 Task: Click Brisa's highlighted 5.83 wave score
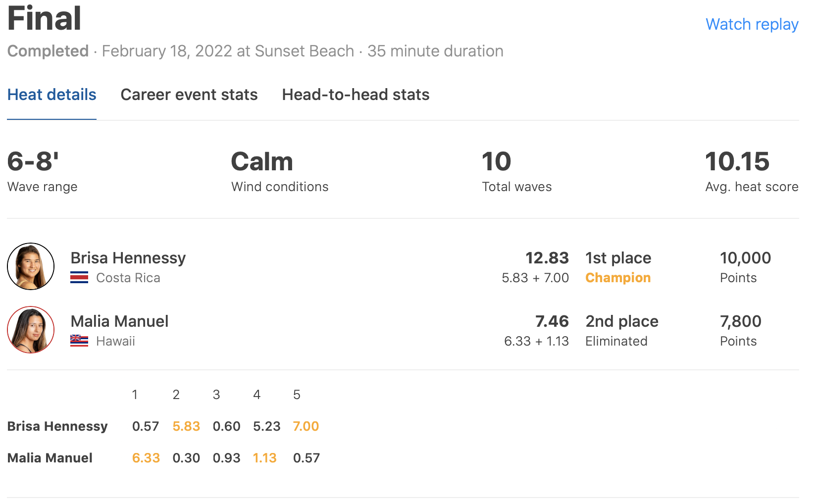[186, 426]
